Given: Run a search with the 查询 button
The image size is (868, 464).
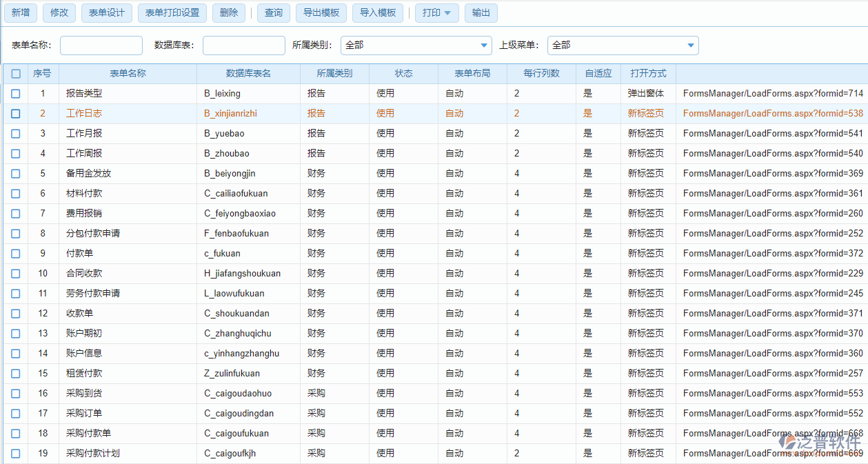Looking at the screenshot, I should [x=273, y=12].
